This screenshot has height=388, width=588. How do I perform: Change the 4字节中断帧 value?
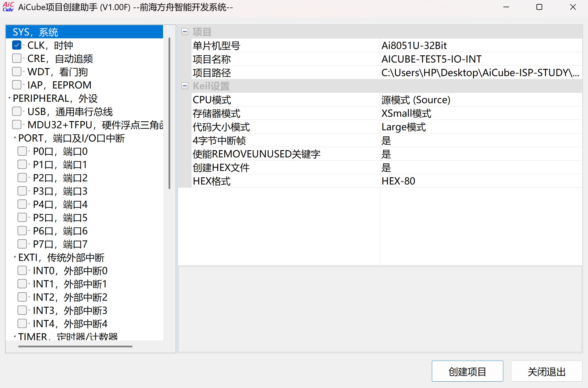(x=481, y=140)
